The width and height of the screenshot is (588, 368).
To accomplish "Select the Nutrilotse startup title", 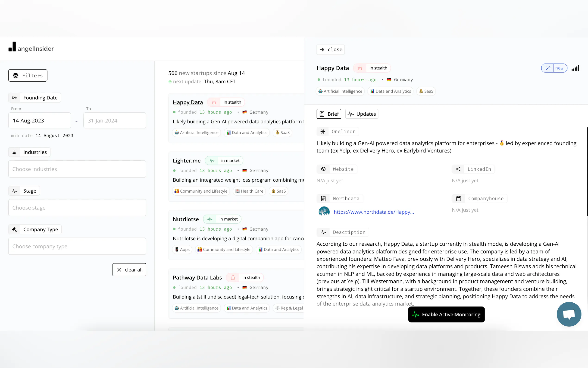I will tap(186, 219).
